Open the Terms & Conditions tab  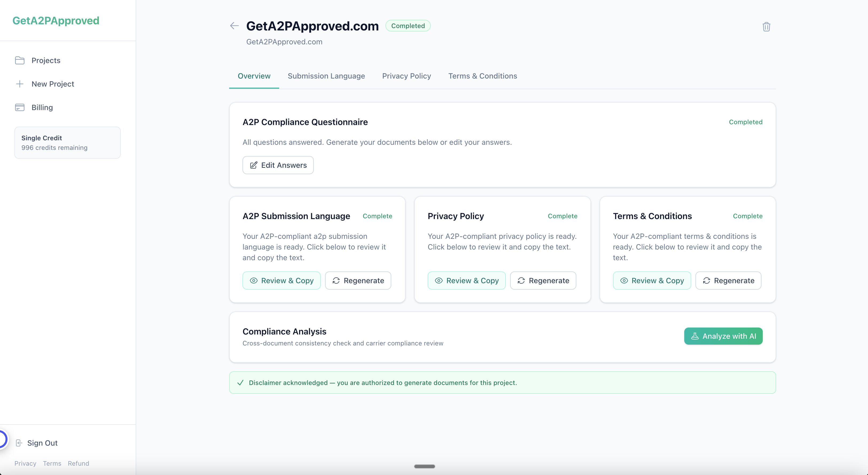pyautogui.click(x=483, y=76)
